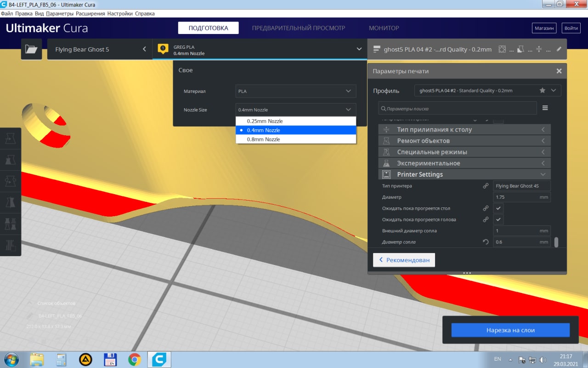Click the star icon in the profile field
The height and width of the screenshot is (368, 588).
pyautogui.click(x=543, y=91)
